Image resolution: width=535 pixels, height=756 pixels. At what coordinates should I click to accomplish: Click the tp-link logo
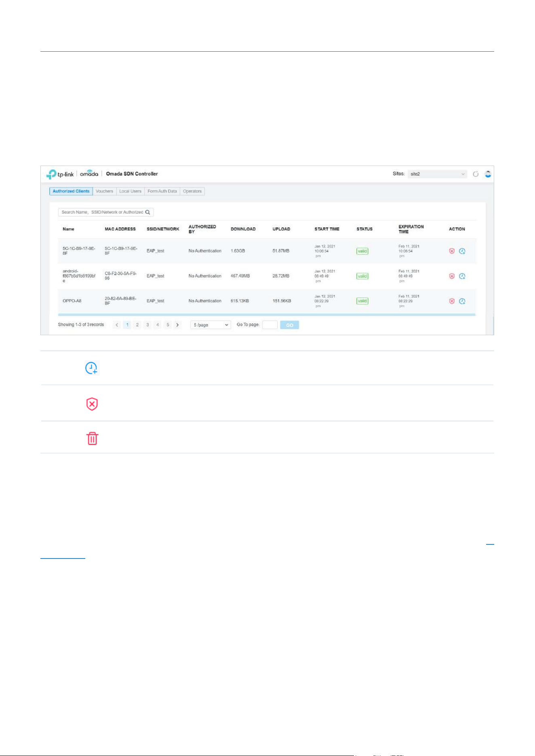pyautogui.click(x=60, y=174)
